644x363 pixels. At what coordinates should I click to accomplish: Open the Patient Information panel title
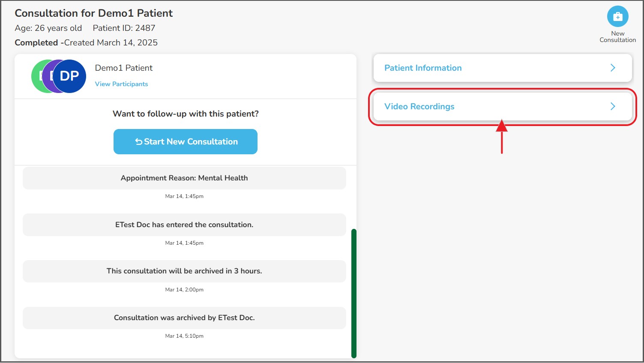(x=423, y=68)
